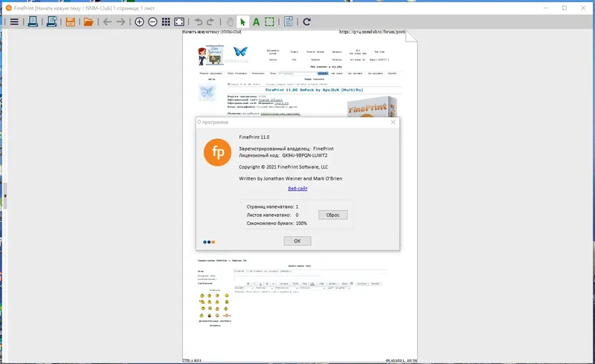The height and width of the screenshot is (364, 595).
Task: Click the smiley emoticons grid on page
Action: pos(215,305)
